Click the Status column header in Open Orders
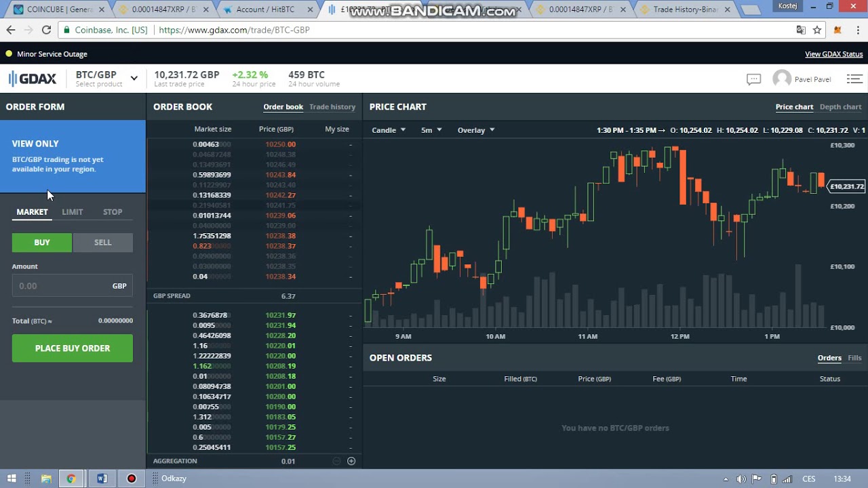This screenshot has width=868, height=488. coord(829,379)
